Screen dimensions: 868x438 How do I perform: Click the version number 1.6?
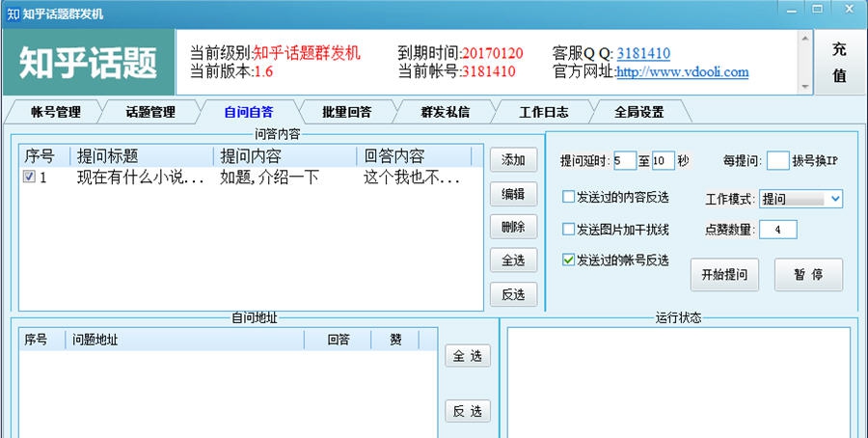tap(263, 72)
